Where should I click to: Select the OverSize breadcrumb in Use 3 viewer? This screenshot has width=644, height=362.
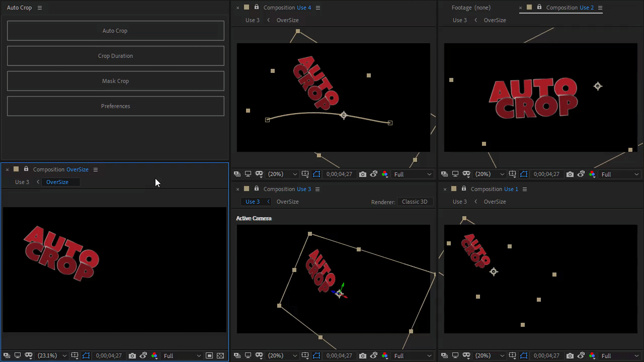287,202
